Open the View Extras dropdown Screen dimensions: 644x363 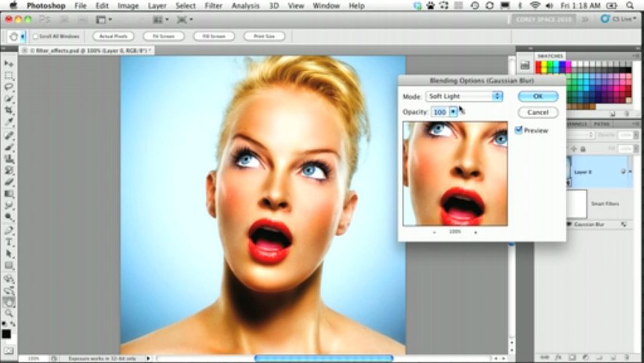tap(104, 20)
